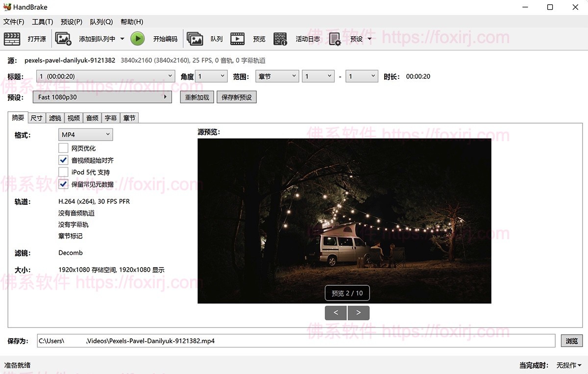Open a new source video
This screenshot has height=374, width=588.
coord(29,38)
